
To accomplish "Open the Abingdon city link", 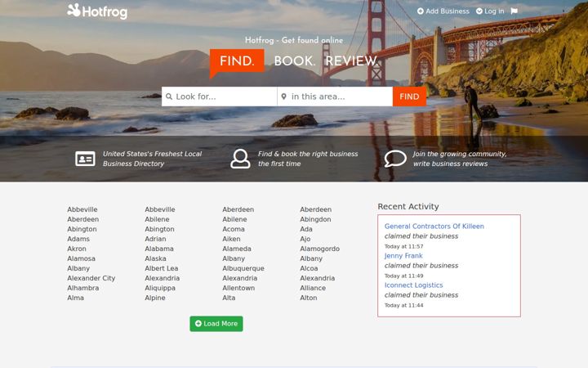I will (x=315, y=219).
